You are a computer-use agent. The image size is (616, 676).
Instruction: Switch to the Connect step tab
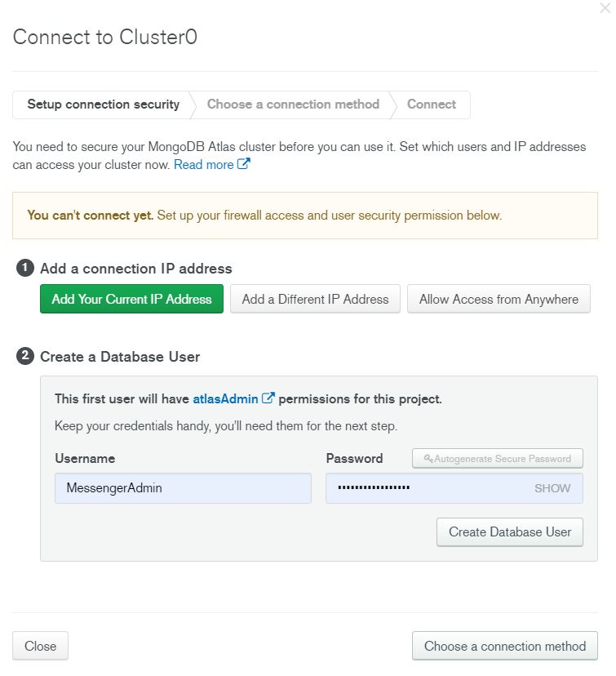(x=431, y=105)
